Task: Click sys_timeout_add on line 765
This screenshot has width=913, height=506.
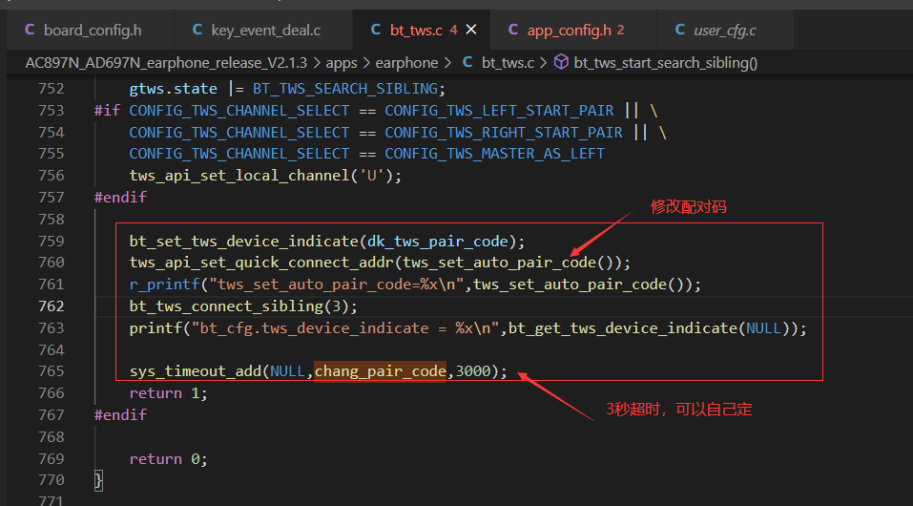Action: pyautogui.click(x=195, y=371)
